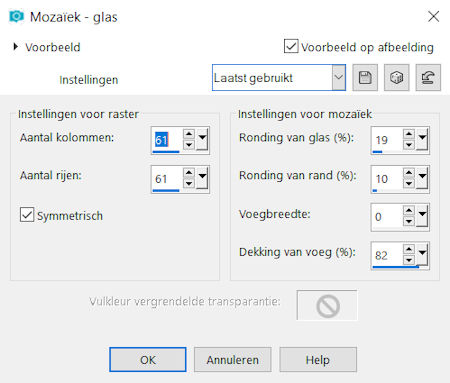Open the Laatst gebruikt presets dropdown

pos(339,77)
